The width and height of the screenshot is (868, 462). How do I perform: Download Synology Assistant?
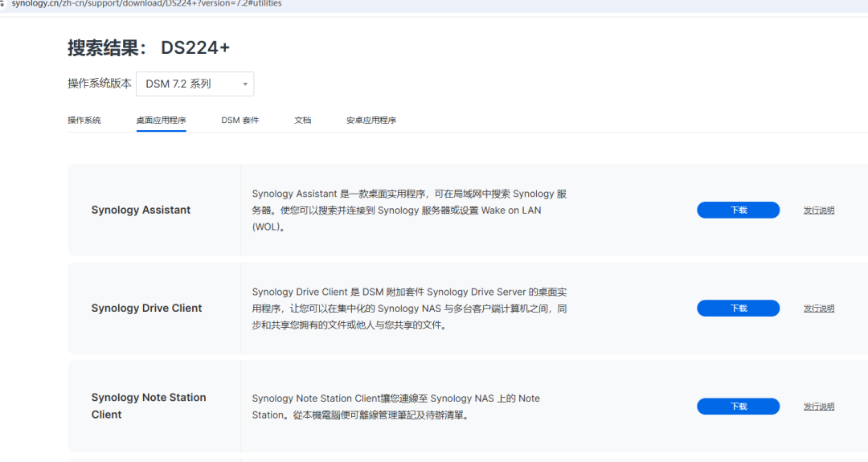[738, 211]
